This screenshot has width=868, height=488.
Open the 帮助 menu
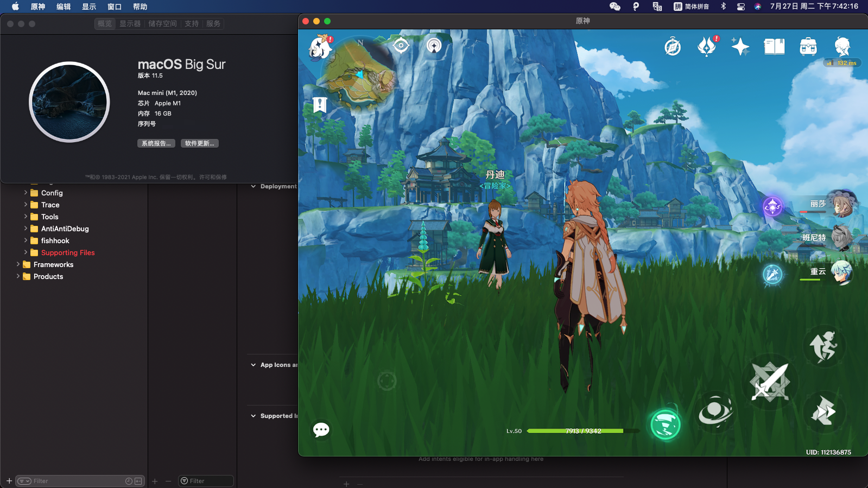pyautogui.click(x=140, y=7)
